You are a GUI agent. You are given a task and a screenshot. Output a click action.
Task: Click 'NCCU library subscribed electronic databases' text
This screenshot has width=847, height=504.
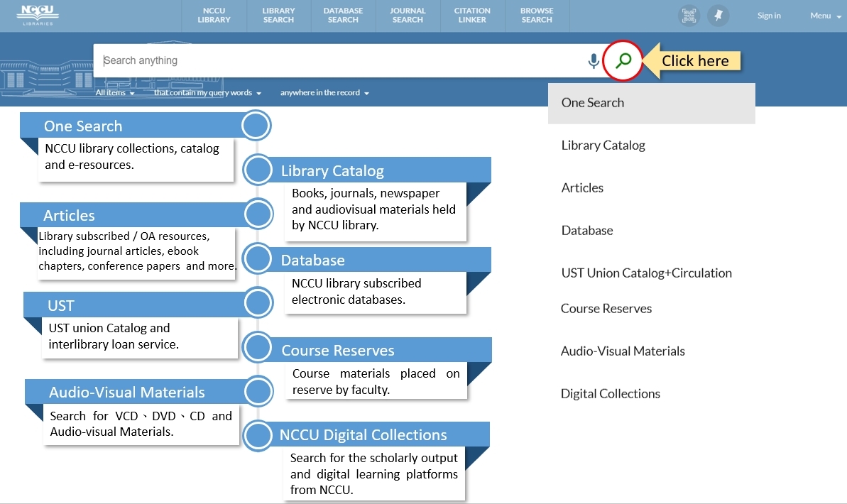point(356,291)
